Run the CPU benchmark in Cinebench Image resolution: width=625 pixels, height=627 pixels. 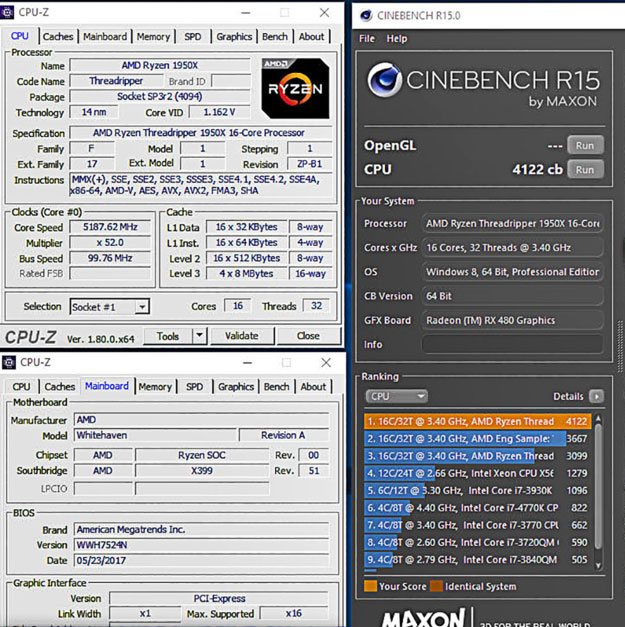[585, 170]
